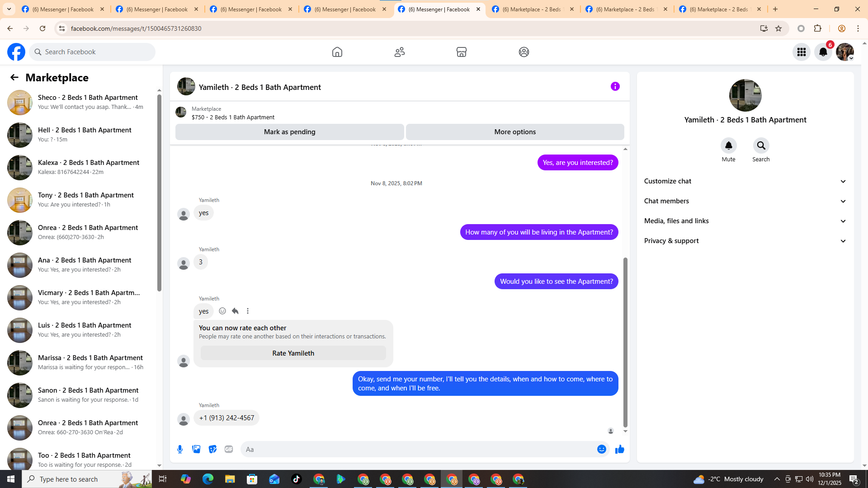Expand the Customize chat section
Viewport: 868px width, 488px height.
click(745, 181)
